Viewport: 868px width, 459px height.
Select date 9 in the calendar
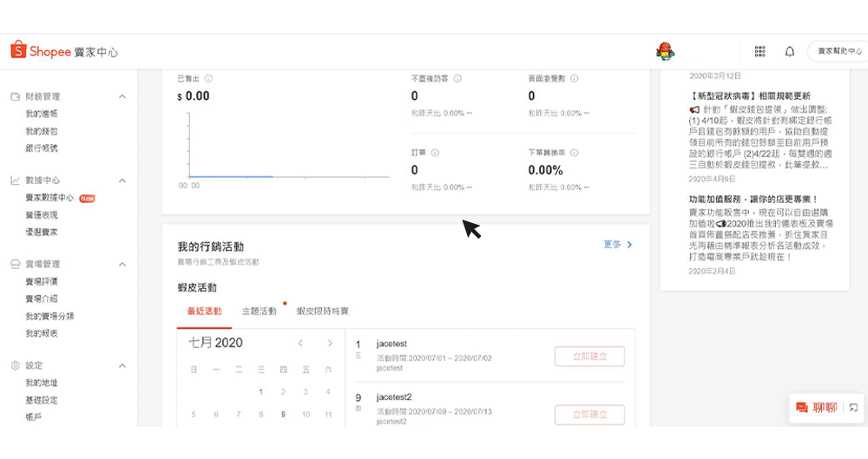283,415
